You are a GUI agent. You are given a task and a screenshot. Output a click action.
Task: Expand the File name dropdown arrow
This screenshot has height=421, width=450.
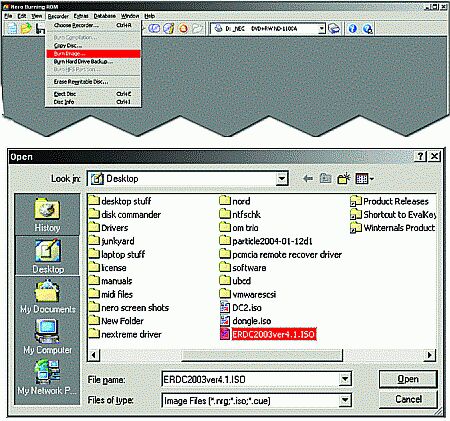pos(345,379)
